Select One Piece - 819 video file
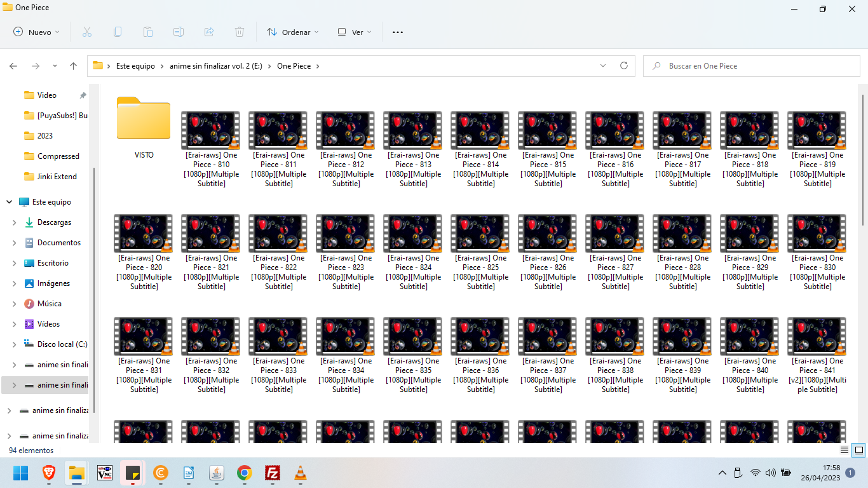The image size is (868, 488). (x=817, y=149)
